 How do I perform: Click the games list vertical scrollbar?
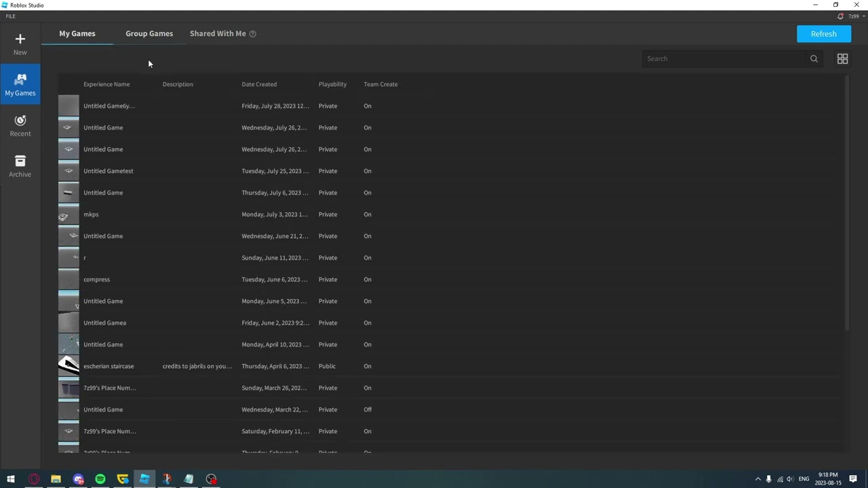click(x=846, y=203)
